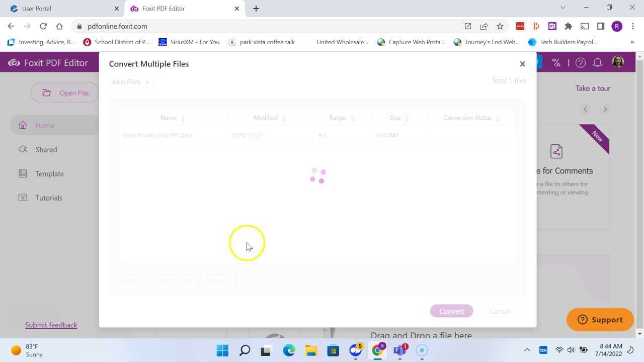644x362 pixels.
Task: Change language using the translate icon
Action: coord(555,62)
